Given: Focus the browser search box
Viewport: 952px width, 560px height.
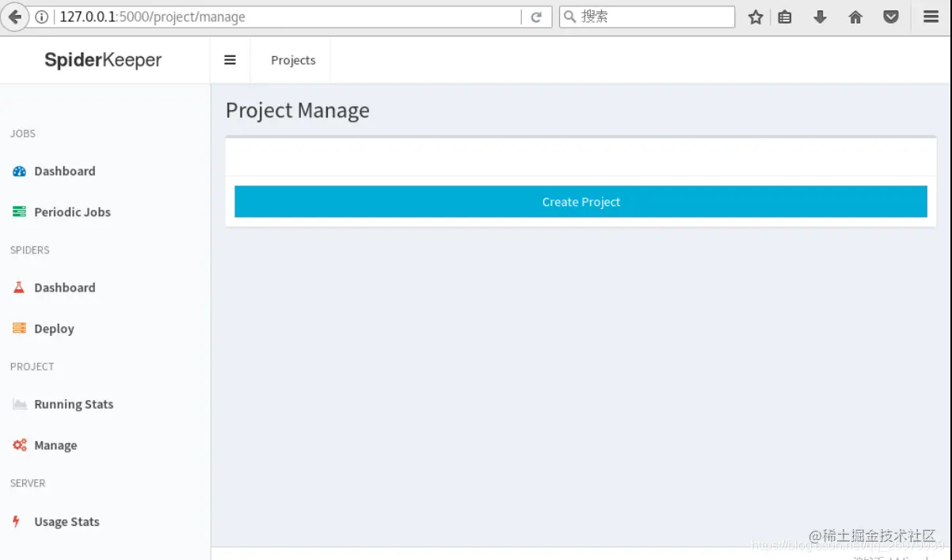Looking at the screenshot, I should [647, 17].
